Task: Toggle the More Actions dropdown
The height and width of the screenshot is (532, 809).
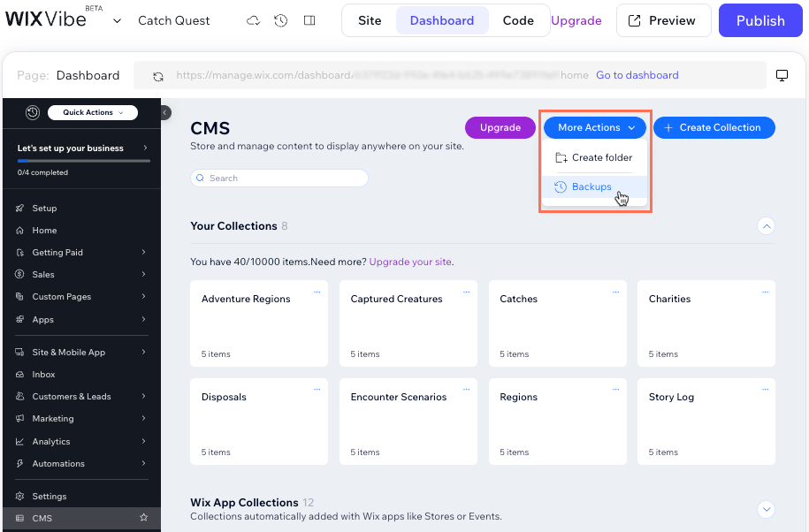Action: (x=595, y=128)
